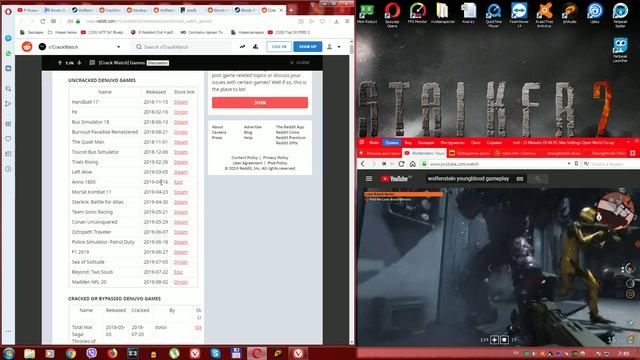The image size is (640, 360).
Task: Switch to the first YouTube tab in Opera
Action: pos(28,10)
